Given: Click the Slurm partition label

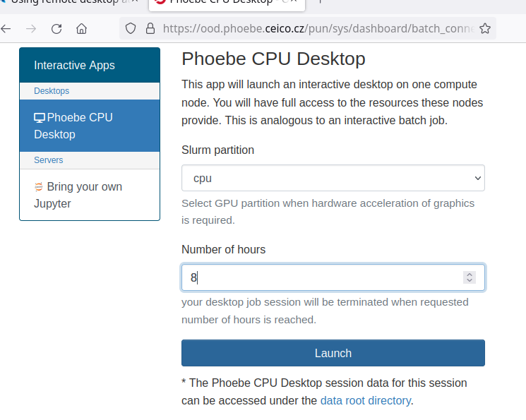Looking at the screenshot, I should [x=217, y=150].
